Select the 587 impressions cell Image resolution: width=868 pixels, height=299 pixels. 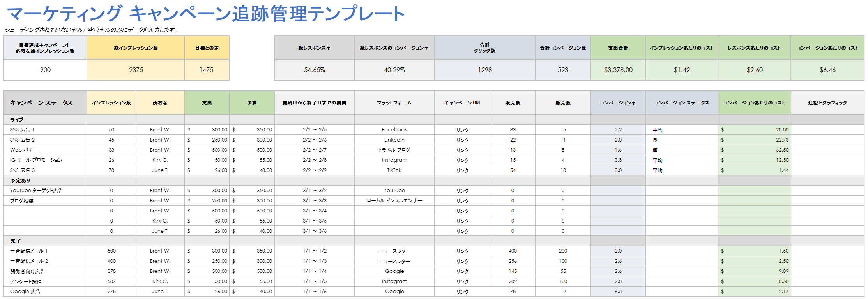[111, 281]
